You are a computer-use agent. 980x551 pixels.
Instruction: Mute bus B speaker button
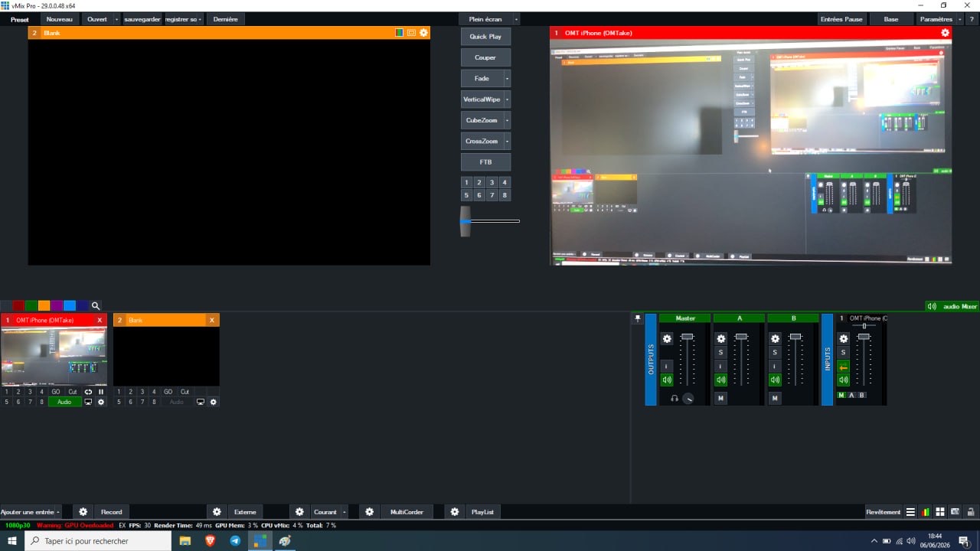775,380
